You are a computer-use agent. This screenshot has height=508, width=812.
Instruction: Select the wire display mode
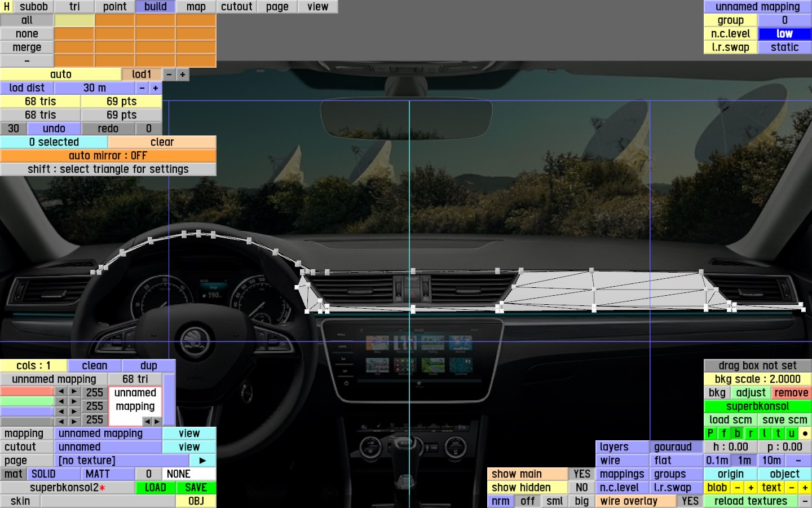pyautogui.click(x=623, y=461)
